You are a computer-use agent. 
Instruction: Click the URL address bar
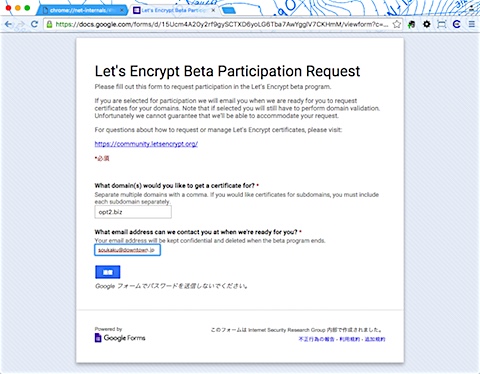(222, 24)
